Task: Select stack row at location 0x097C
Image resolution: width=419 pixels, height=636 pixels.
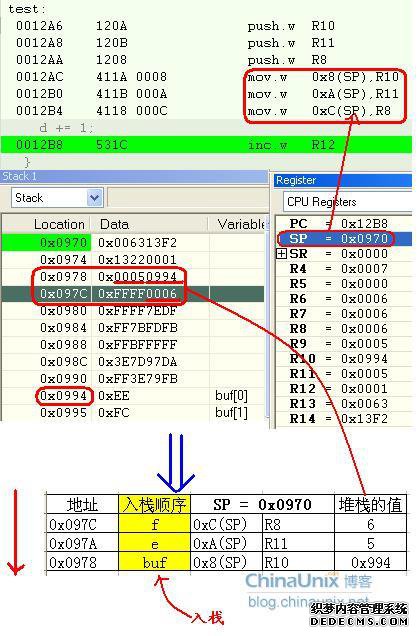Action: pyautogui.click(x=133, y=294)
